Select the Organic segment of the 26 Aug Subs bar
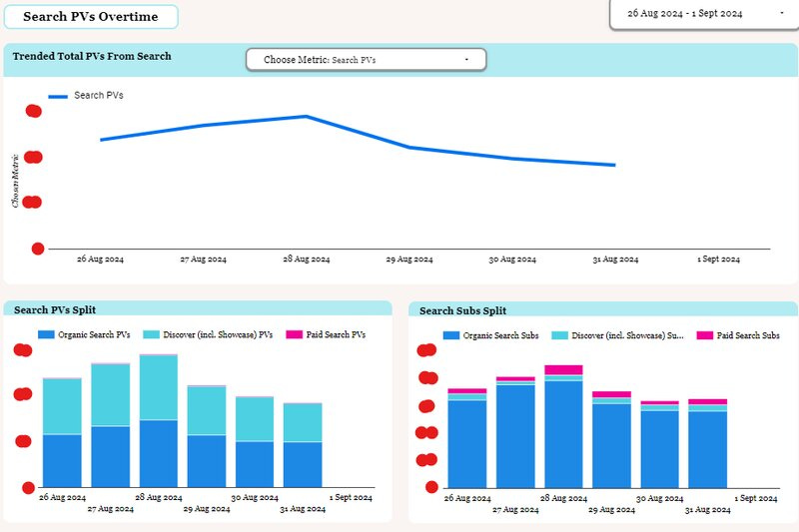 click(467, 444)
